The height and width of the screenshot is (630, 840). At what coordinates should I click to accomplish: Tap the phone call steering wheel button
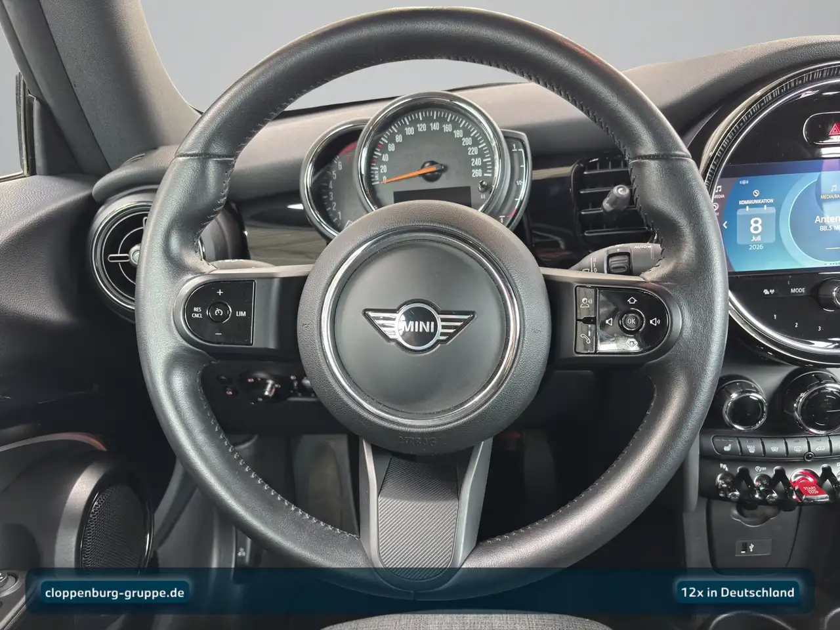tap(586, 339)
